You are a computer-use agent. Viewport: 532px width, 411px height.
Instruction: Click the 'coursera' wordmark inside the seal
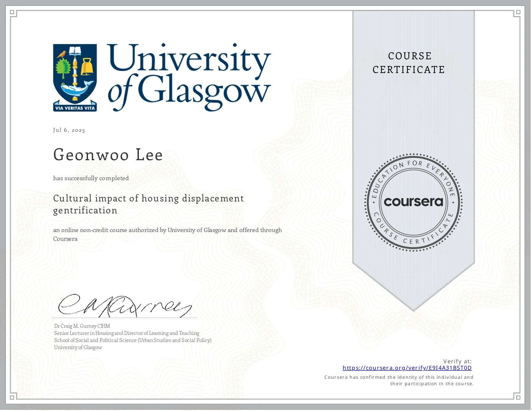point(413,202)
